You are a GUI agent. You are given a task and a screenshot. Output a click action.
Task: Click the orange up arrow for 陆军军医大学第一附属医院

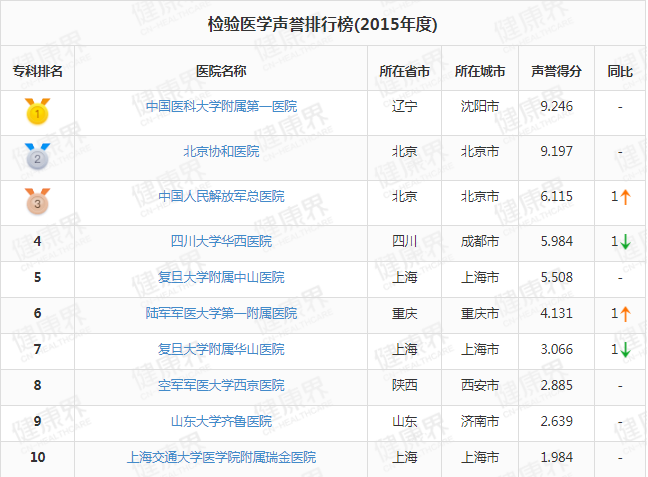coord(625,313)
